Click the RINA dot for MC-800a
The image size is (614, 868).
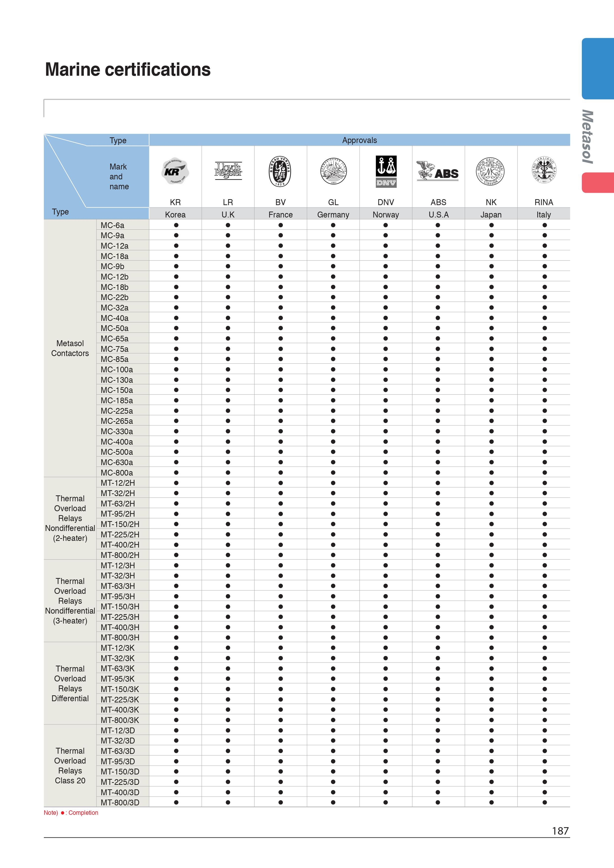coord(544,473)
